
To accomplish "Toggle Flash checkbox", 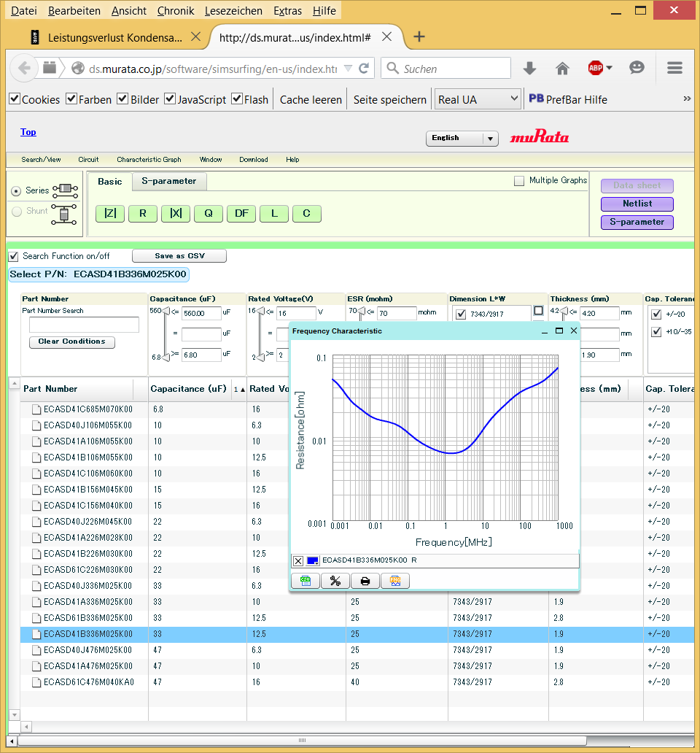I will [237, 99].
